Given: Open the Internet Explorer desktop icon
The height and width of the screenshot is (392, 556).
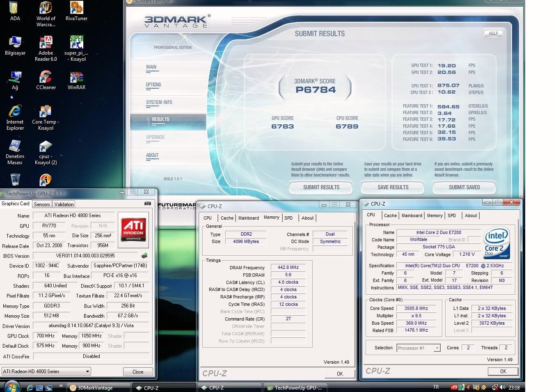Looking at the screenshot, I should click(x=15, y=118).
